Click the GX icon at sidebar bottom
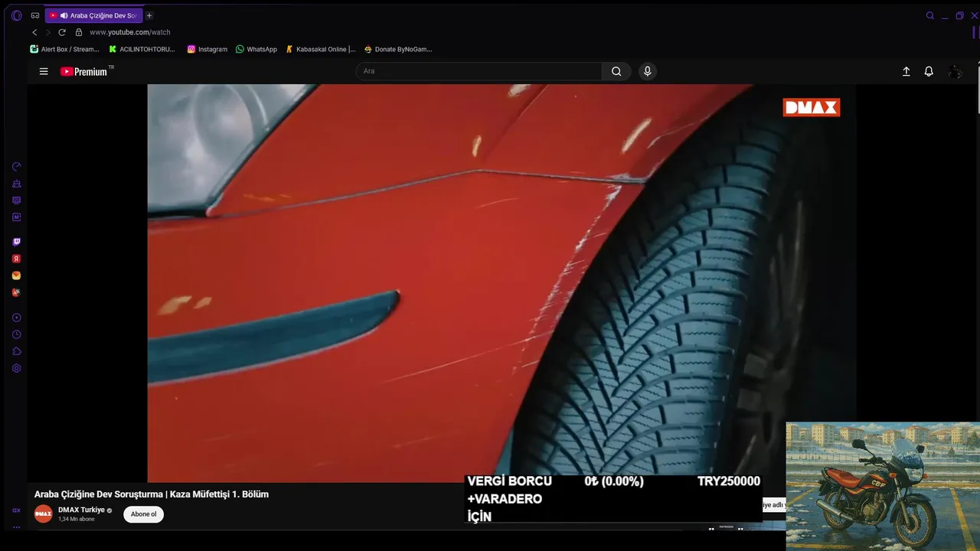This screenshot has width=980, height=551. pyautogui.click(x=16, y=510)
